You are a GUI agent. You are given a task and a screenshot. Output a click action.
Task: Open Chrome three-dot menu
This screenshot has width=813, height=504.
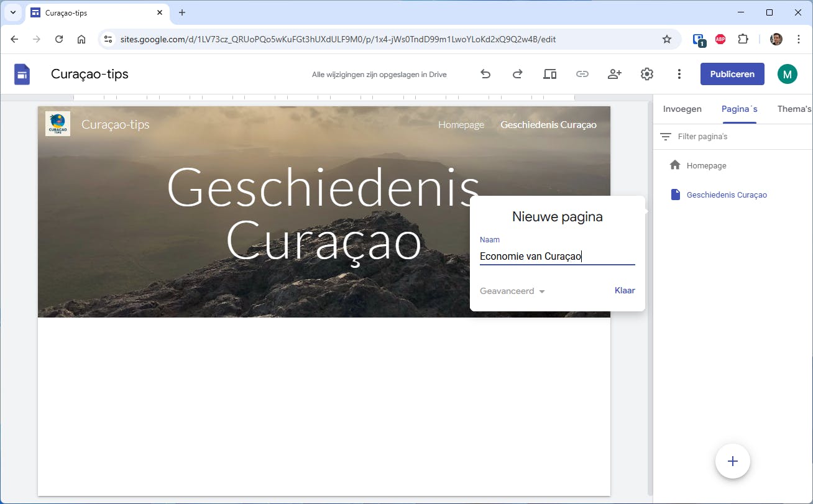[797, 39]
